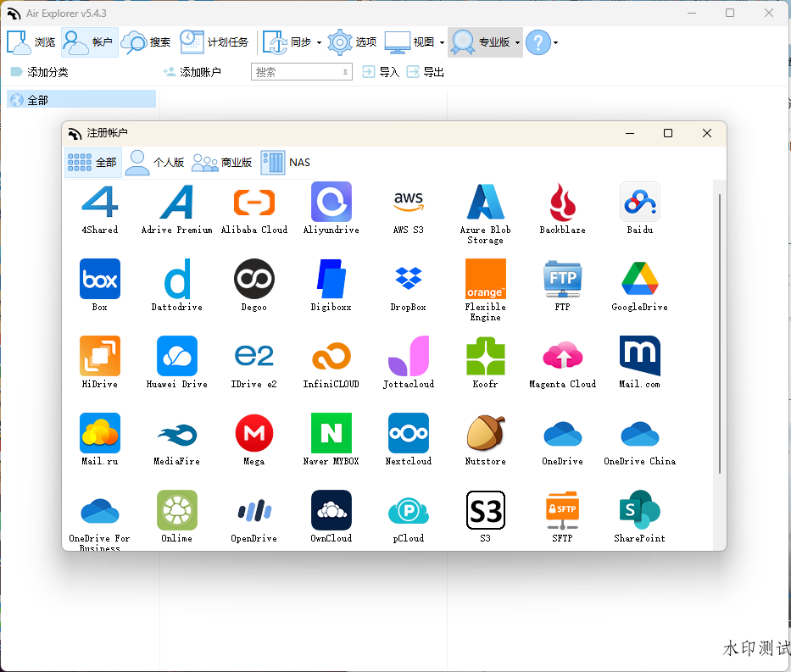Choose InfiniCLOUD provider
This screenshot has height=672, width=791.
coord(331,356)
